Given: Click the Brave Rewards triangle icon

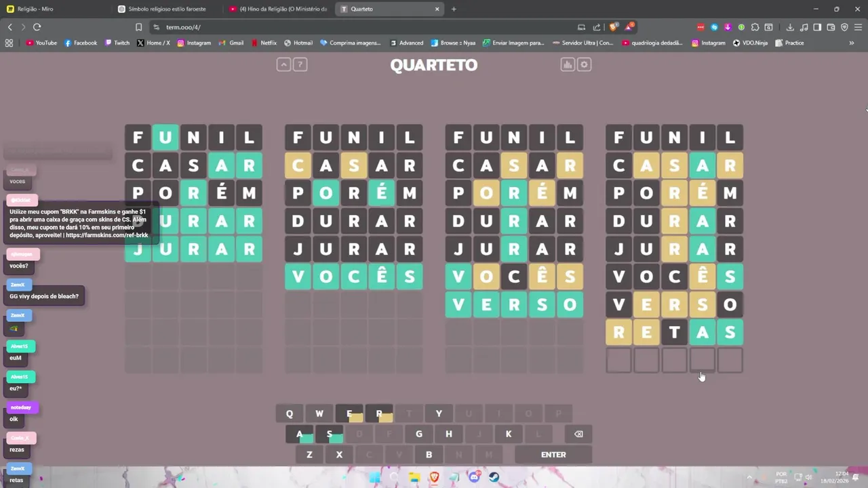Looking at the screenshot, I should click(x=630, y=27).
